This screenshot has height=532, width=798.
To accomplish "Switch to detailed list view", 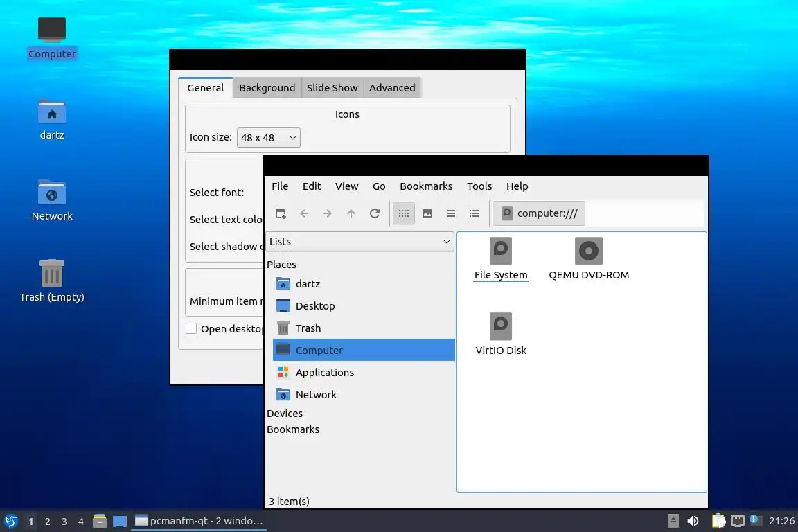I will point(475,213).
